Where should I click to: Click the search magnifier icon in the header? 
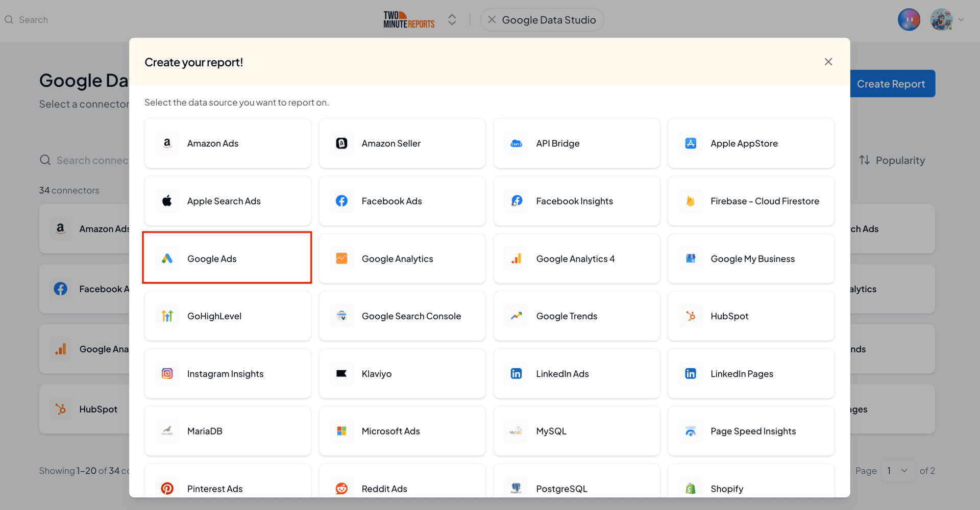[x=9, y=20]
